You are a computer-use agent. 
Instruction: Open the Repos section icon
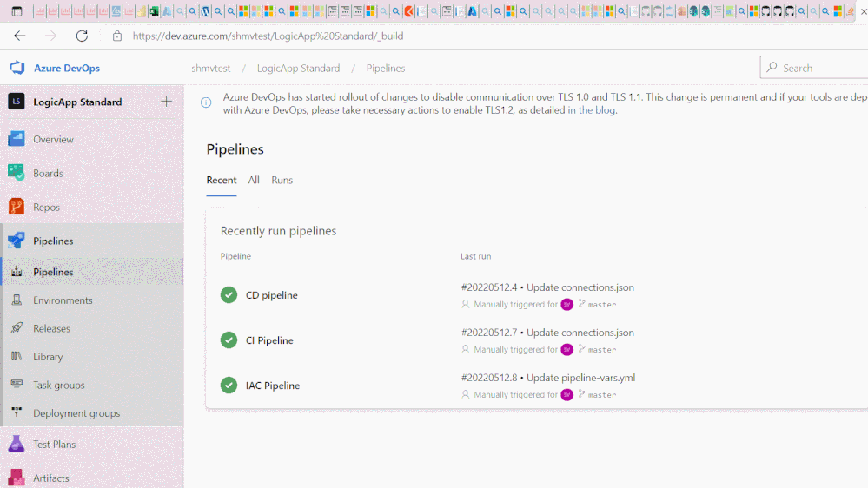[17, 207]
